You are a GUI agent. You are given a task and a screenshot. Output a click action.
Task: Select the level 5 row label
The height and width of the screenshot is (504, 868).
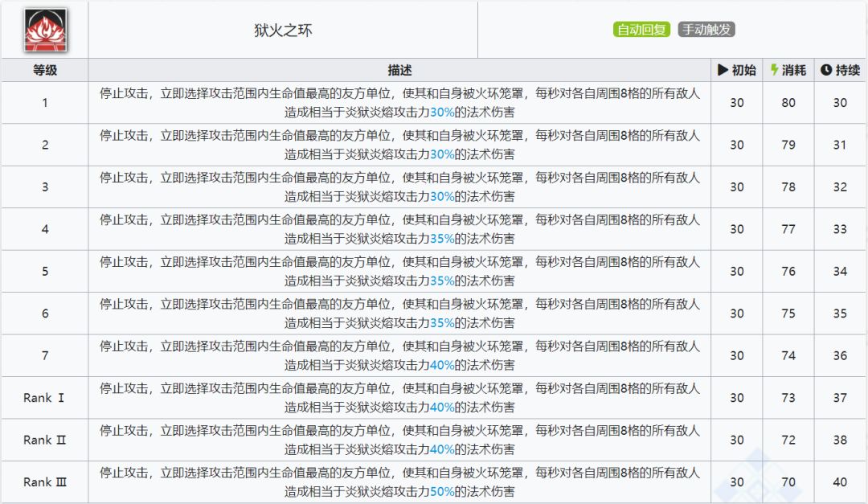(x=45, y=271)
